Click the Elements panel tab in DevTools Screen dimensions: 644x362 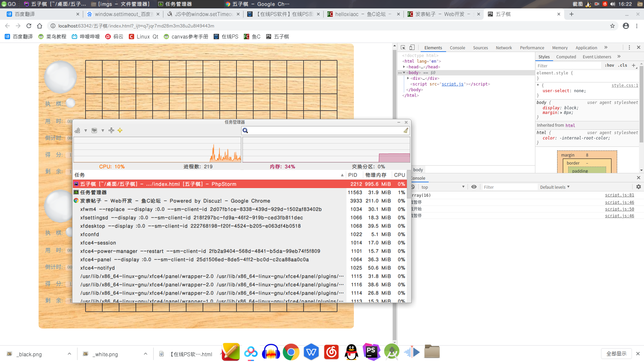432,48
